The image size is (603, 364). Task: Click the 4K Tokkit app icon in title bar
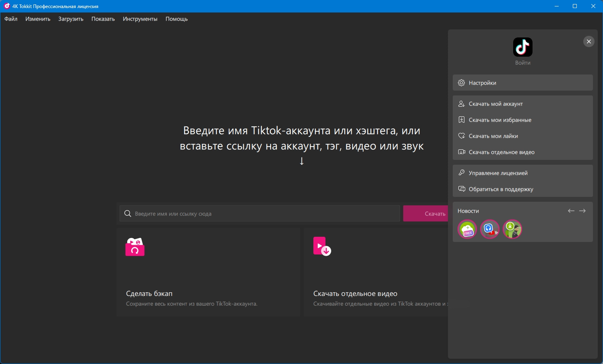click(7, 6)
